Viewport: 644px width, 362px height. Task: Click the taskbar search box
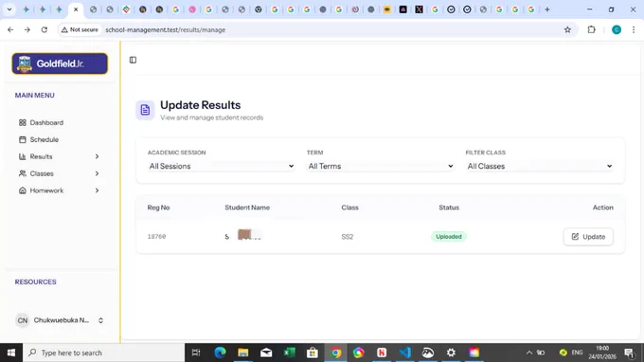click(x=103, y=353)
